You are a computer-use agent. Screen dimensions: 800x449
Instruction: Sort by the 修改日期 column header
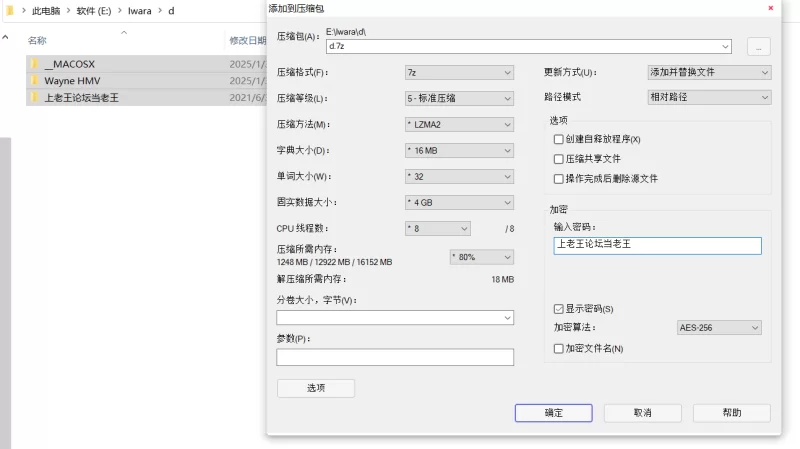(x=248, y=40)
